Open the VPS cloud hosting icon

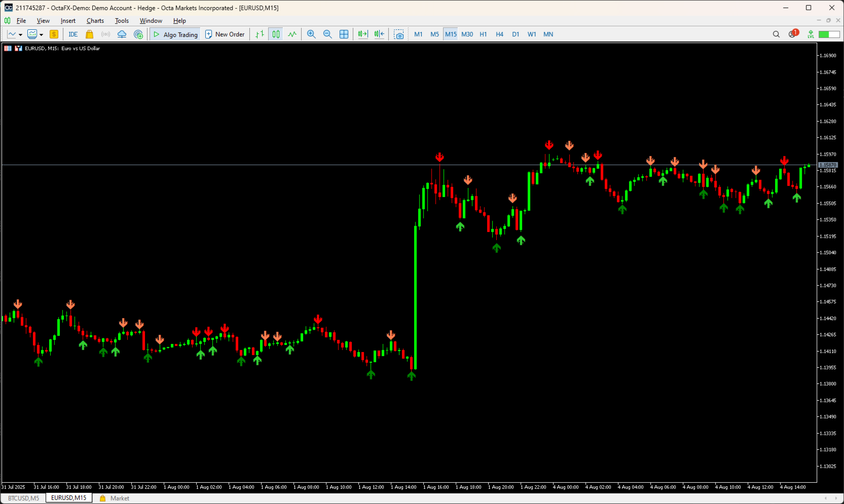(x=122, y=34)
